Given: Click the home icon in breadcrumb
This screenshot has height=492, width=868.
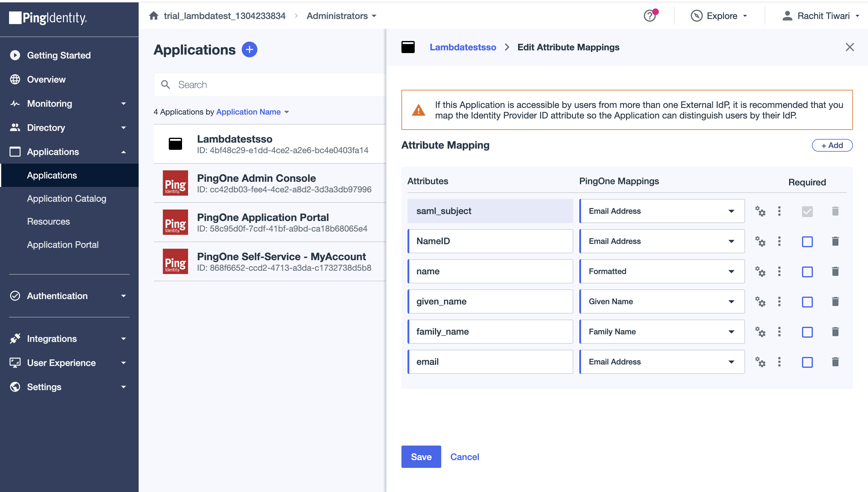Looking at the screenshot, I should coord(154,16).
